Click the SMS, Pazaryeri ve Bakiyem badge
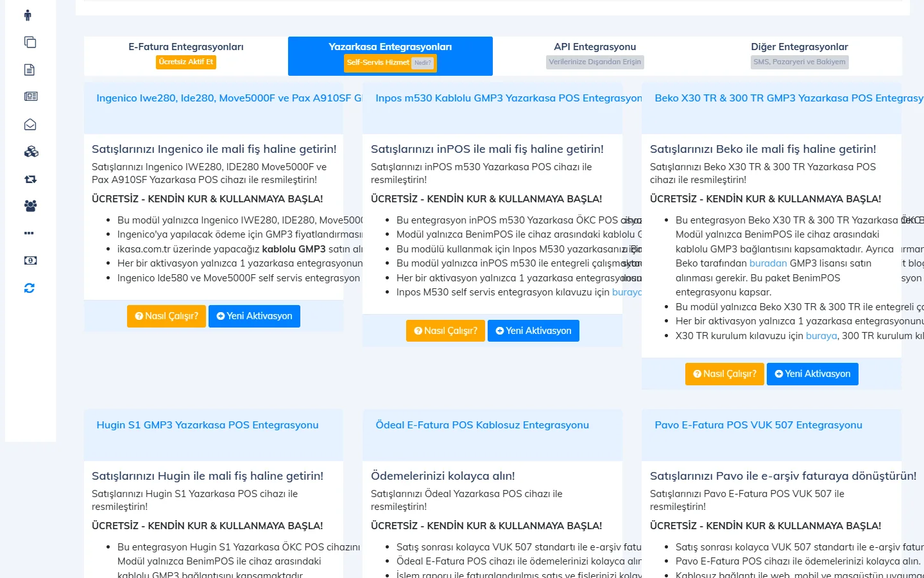Viewport: 924px width, 578px height. 800,62
